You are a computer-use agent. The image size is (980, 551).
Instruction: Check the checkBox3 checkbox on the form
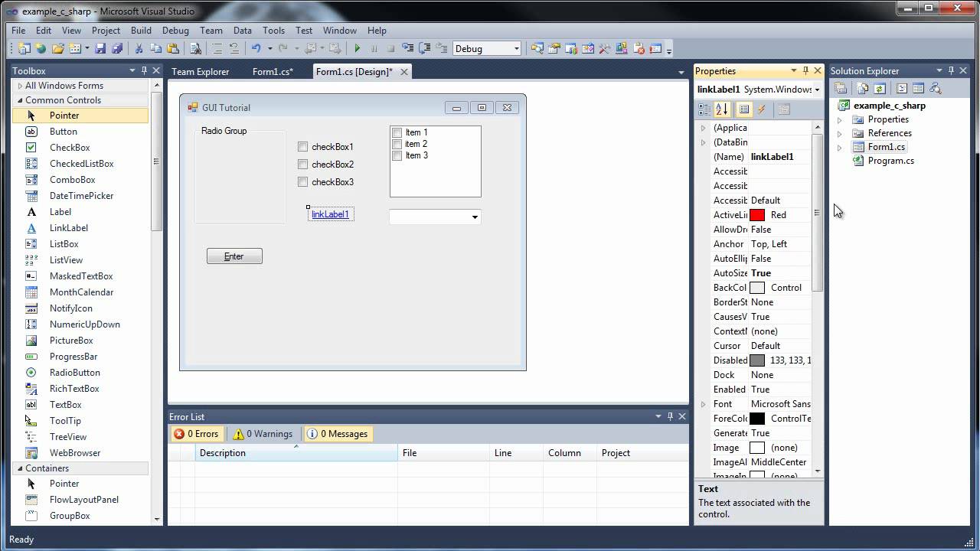point(303,182)
